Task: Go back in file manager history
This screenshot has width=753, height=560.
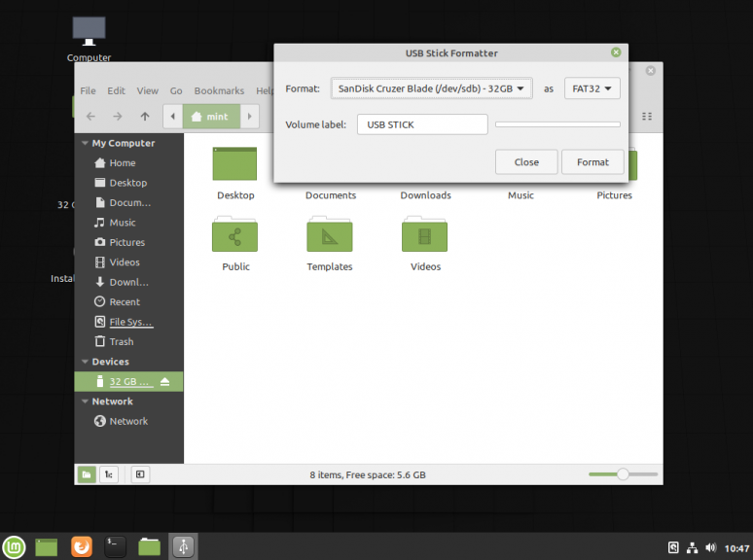Action: click(x=90, y=116)
